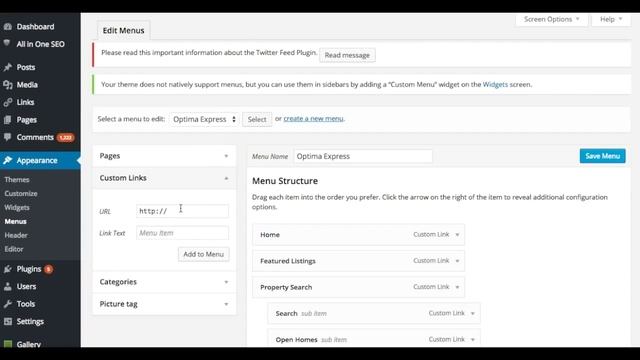The image size is (640, 360).
Task: Click the Comments pending count badge
Action: point(66,138)
